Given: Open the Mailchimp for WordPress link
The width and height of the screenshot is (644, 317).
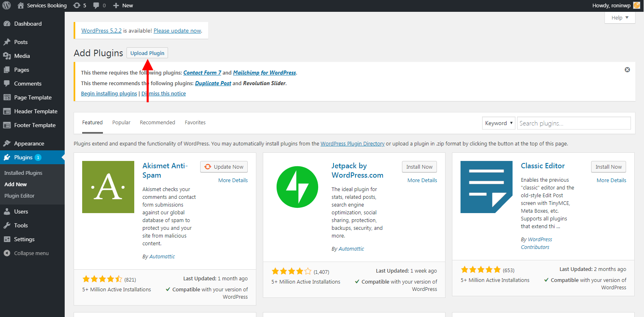Looking at the screenshot, I should point(264,73).
